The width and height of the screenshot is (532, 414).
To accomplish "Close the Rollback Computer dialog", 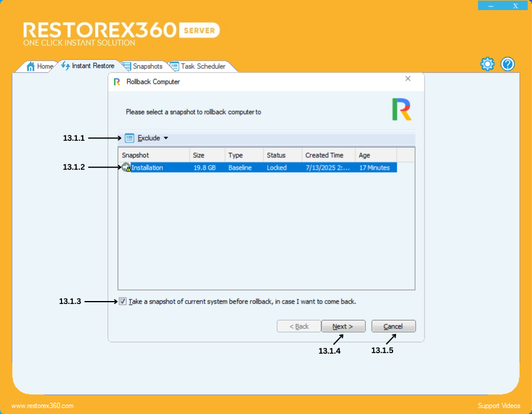I will tap(408, 79).
